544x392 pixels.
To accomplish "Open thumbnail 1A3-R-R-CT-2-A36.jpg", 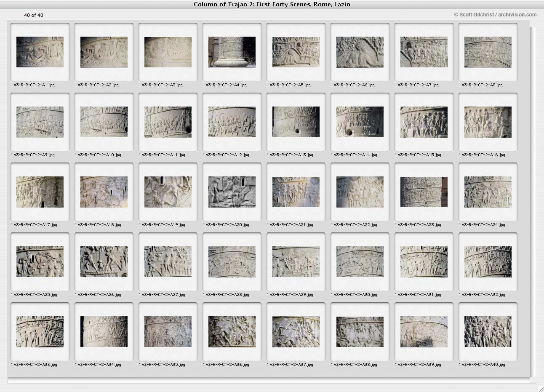I will (x=232, y=331).
